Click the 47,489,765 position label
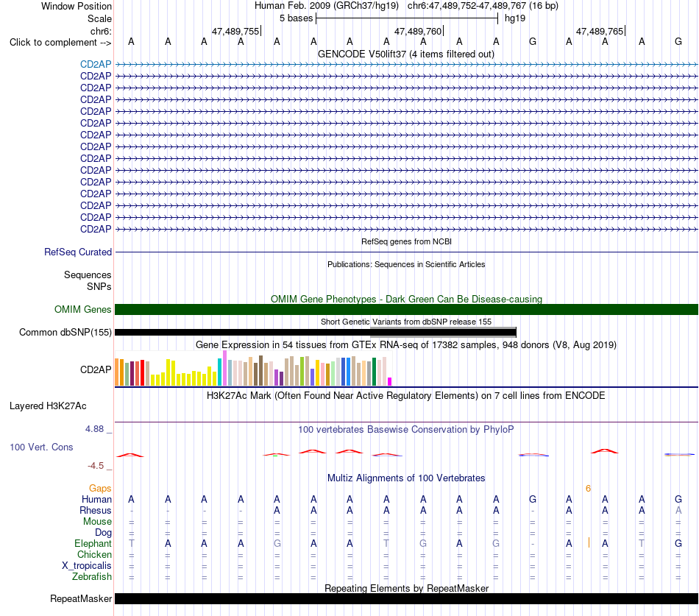 pos(600,31)
